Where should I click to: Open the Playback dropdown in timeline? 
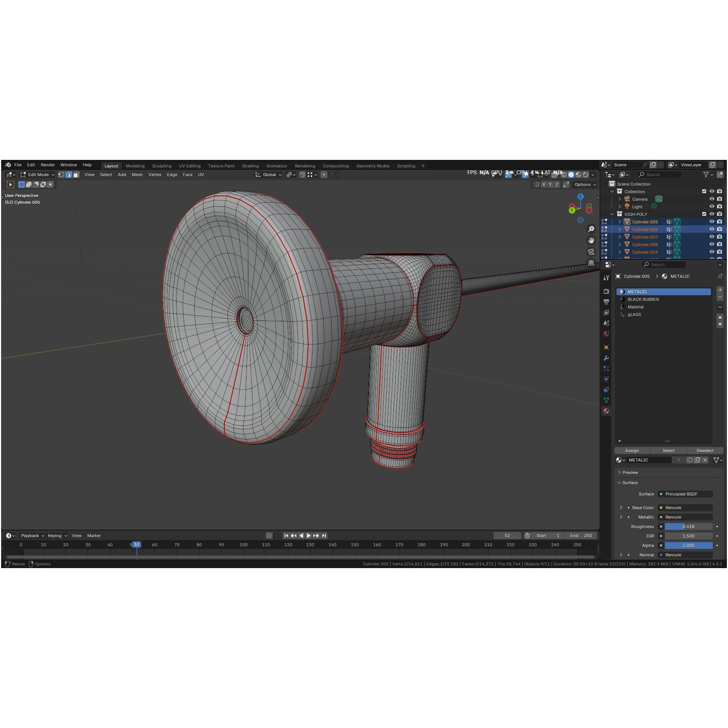pos(32,536)
